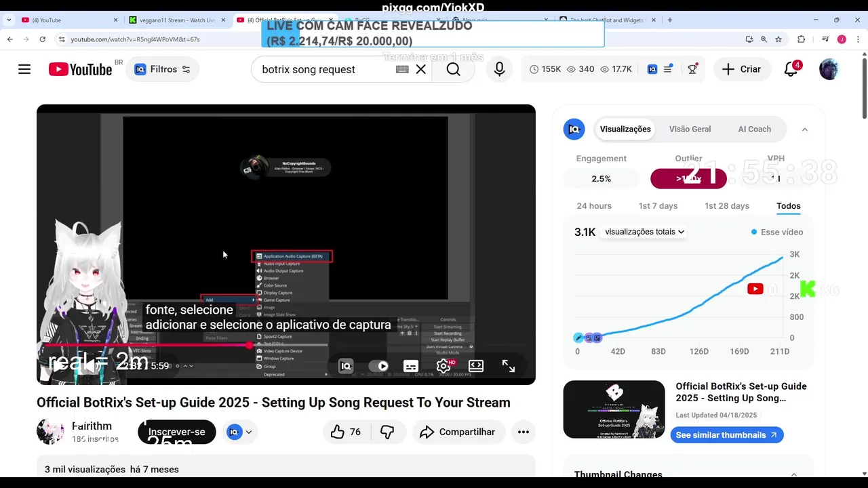
Task: Open the browser extensions puzzle icon
Action: (801, 39)
